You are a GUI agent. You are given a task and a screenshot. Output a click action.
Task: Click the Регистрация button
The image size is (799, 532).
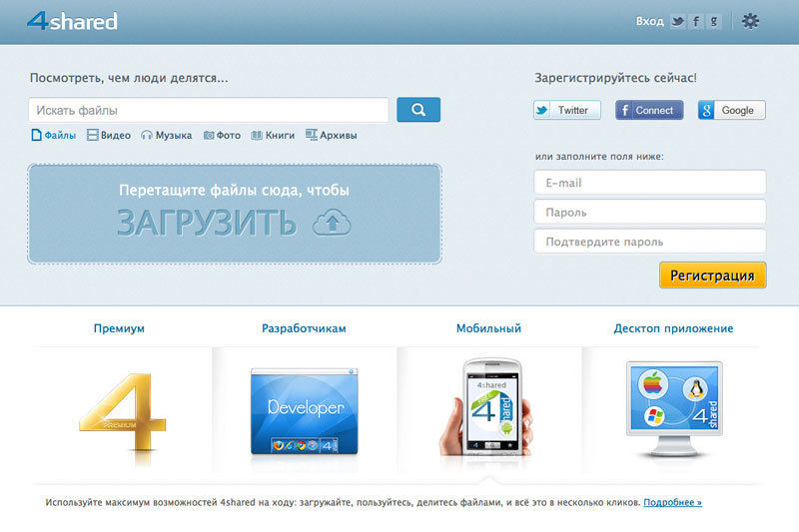click(x=712, y=275)
